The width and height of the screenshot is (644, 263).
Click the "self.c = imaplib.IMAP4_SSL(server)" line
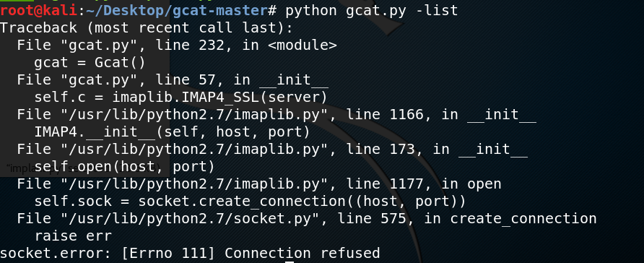[x=180, y=98]
